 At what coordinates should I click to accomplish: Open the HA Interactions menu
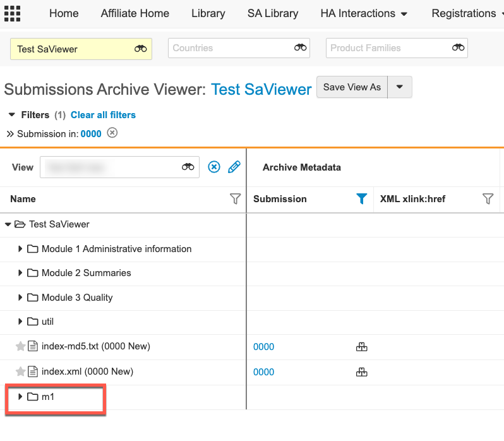[x=363, y=13]
